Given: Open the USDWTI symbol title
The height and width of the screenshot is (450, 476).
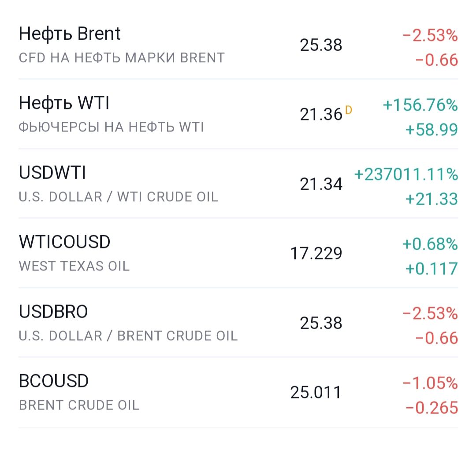Looking at the screenshot, I should tap(52, 172).
